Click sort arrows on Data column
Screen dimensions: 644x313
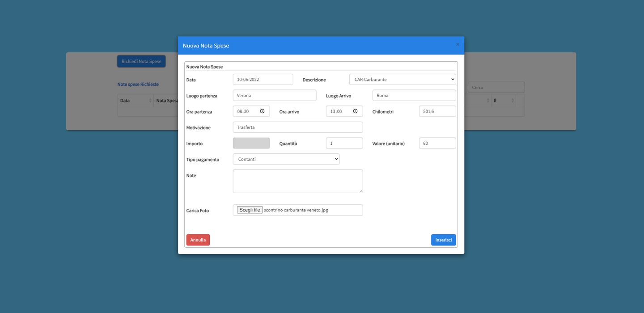149,101
